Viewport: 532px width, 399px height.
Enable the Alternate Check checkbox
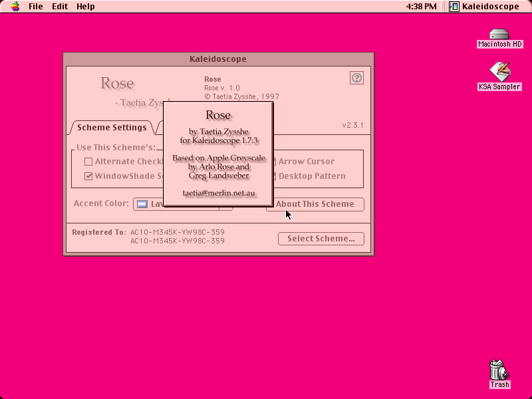[x=88, y=162]
